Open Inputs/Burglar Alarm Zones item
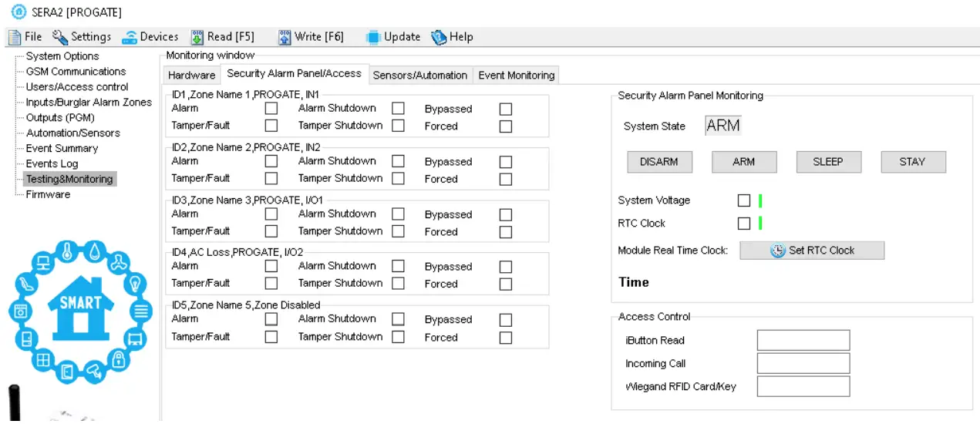 click(89, 103)
